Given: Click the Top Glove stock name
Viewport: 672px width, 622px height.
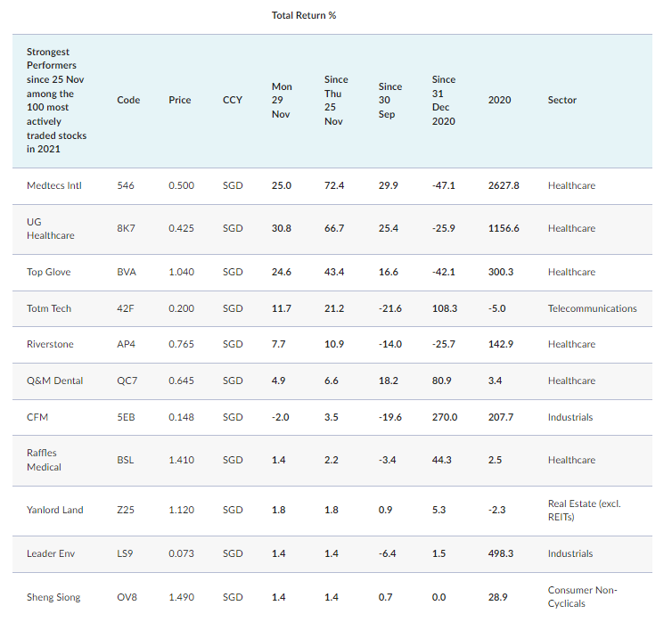Looking at the screenshot, I should [49, 272].
